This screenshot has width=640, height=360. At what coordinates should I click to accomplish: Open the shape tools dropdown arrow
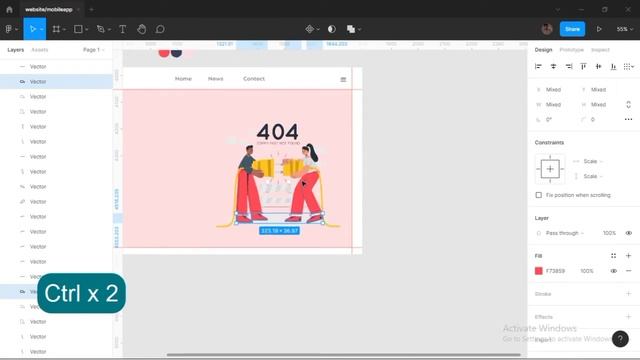click(87, 29)
